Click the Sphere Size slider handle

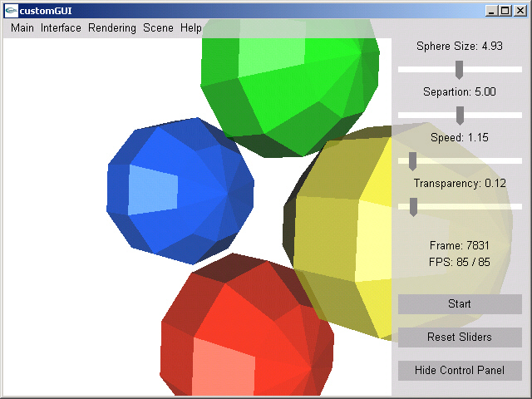[x=459, y=70]
